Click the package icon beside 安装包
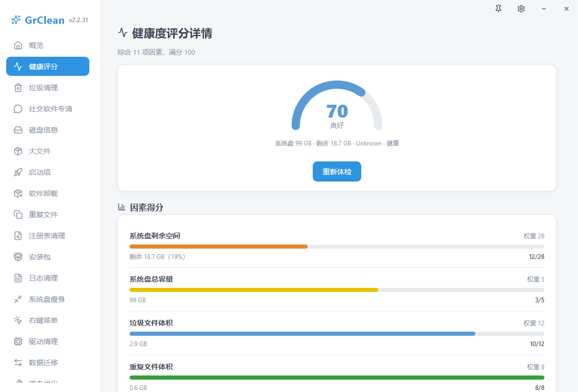Screen dimensions: 578x392 coord(18,257)
